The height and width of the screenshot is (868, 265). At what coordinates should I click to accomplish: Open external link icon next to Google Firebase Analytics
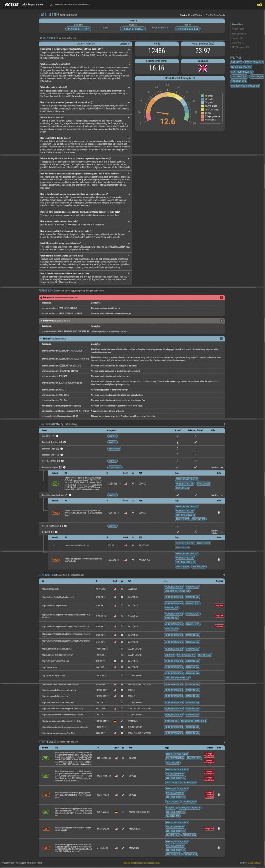[66, 495]
